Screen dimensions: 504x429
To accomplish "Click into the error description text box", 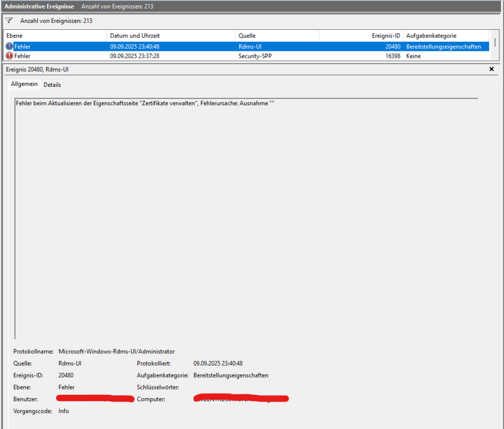I will [x=246, y=217].
